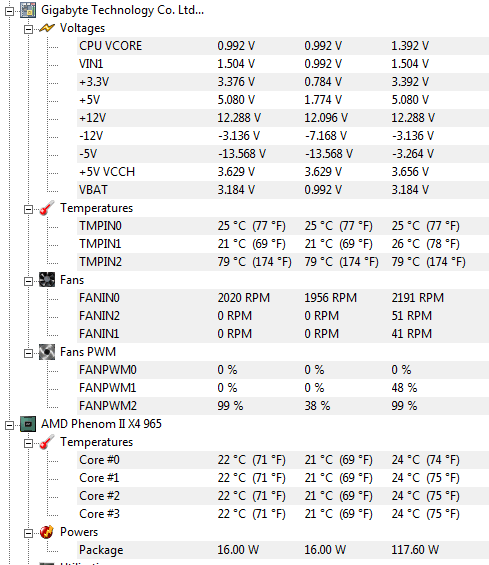Collapse the Voltages section
This screenshot has width=489, height=565.
tap(28, 29)
